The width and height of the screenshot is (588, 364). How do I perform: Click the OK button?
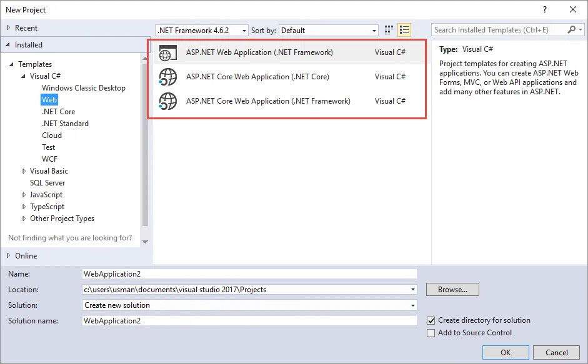pos(506,352)
